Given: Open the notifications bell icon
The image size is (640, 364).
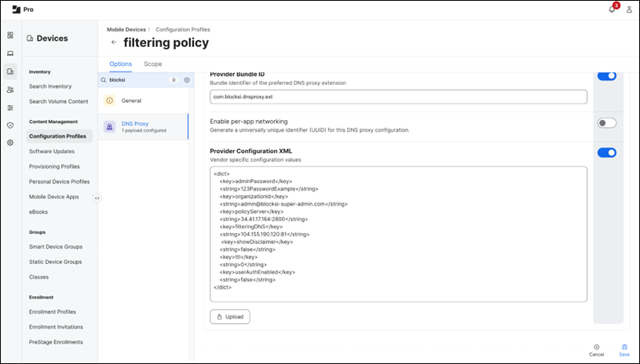Looking at the screenshot, I should point(612,9).
